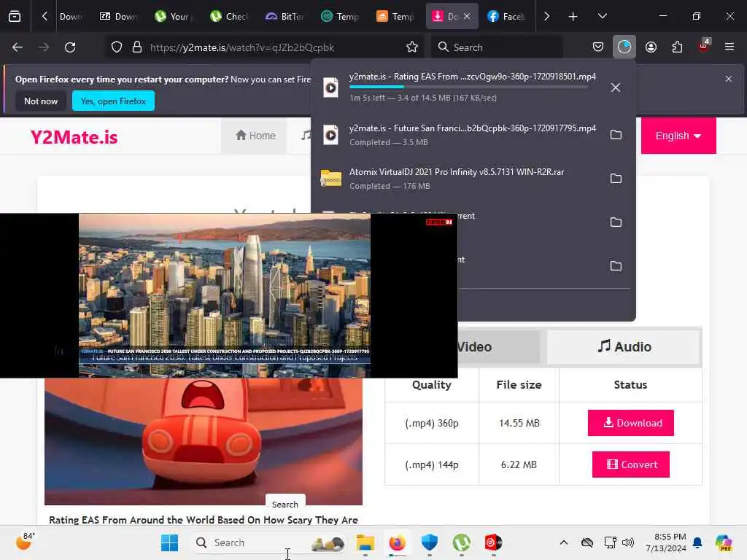747x560 pixels.
Task: Open the Firefox View icon in tab bar
Action: click(x=15, y=17)
